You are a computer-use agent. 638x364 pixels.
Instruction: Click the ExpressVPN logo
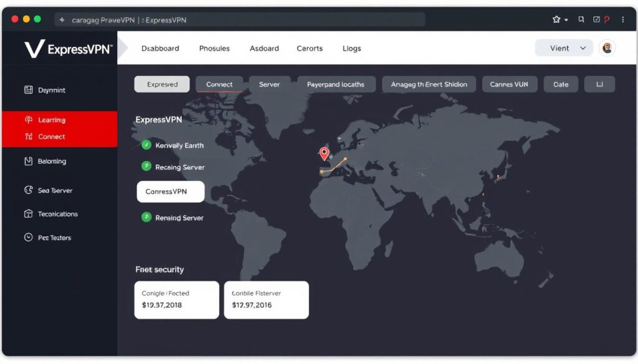coord(68,49)
